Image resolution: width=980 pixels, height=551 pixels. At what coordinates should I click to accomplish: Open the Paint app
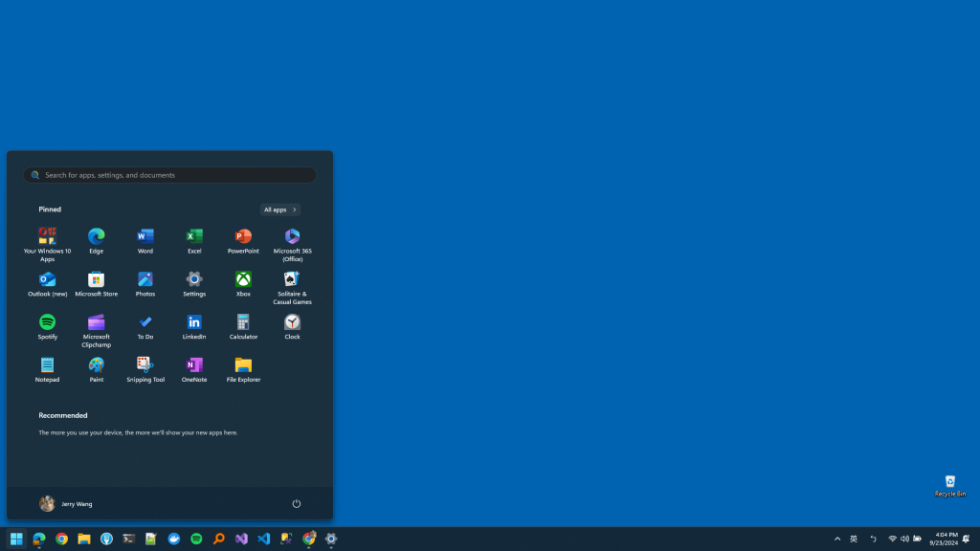(97, 369)
